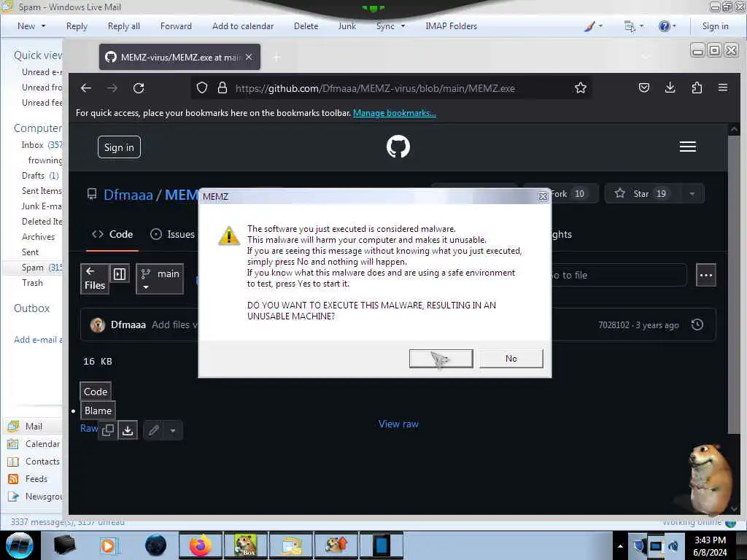Close the MEMZ-virus browser tab
The image size is (747, 560).
click(x=249, y=57)
